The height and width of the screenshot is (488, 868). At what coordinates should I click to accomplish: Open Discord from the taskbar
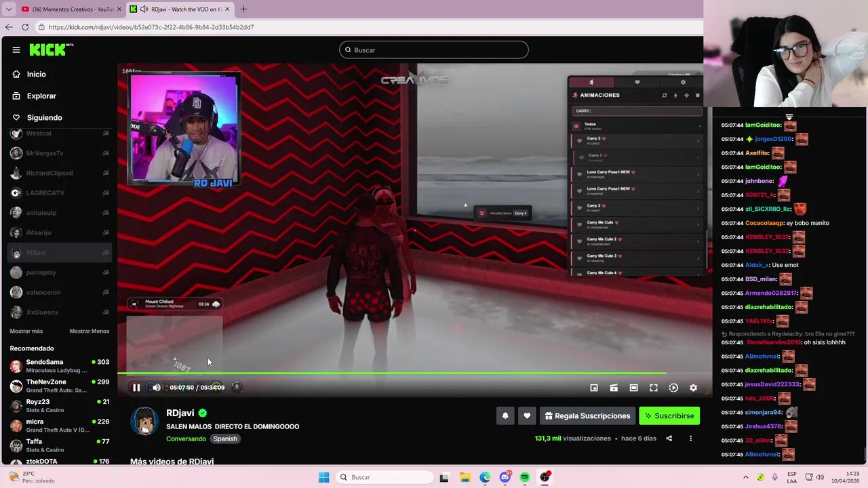pyautogui.click(x=505, y=477)
